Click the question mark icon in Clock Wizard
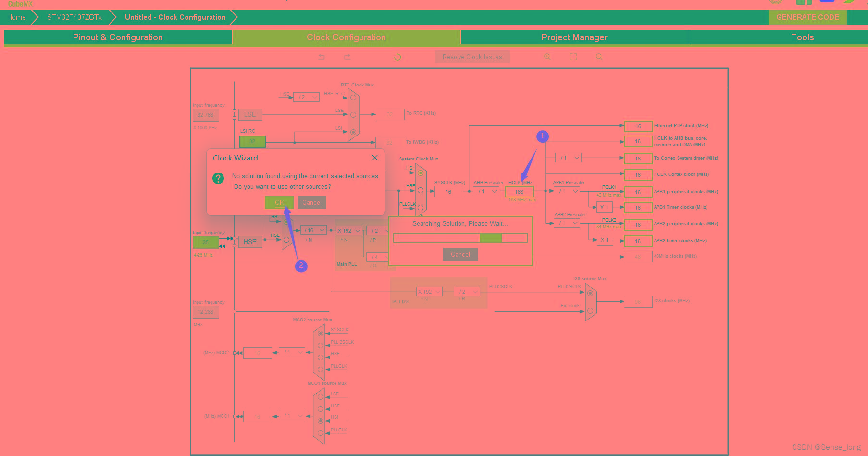Viewport: 868px width, 456px height. pyautogui.click(x=218, y=178)
